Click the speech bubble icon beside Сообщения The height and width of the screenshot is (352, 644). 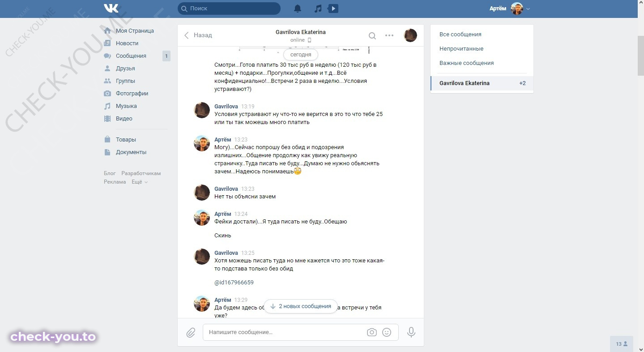[x=107, y=56]
